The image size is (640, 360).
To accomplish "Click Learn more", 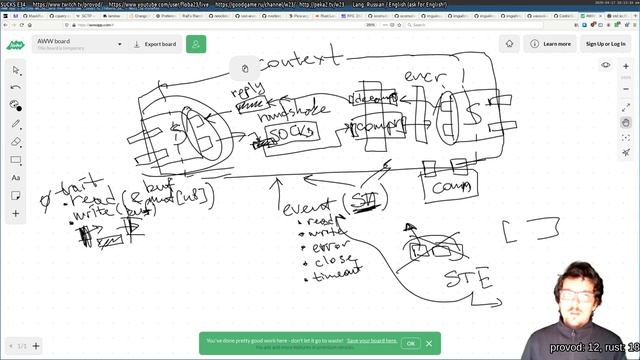I will tap(551, 44).
